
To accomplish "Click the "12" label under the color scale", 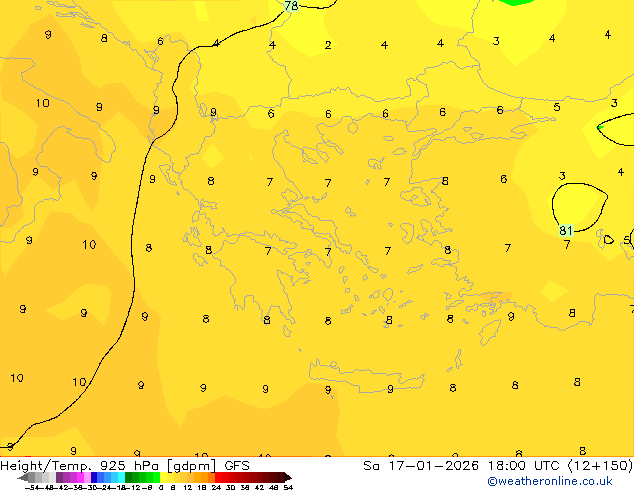I will pos(187,487).
